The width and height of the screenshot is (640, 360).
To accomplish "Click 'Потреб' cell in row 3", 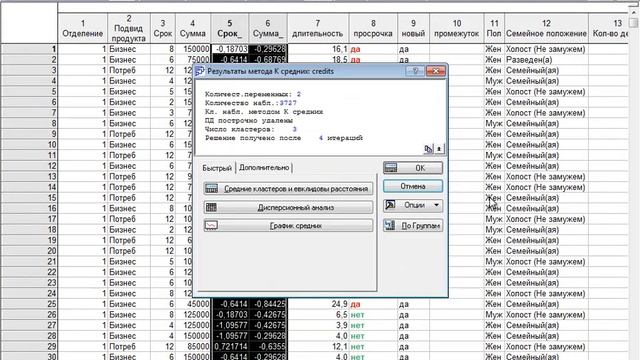I will (129, 70).
